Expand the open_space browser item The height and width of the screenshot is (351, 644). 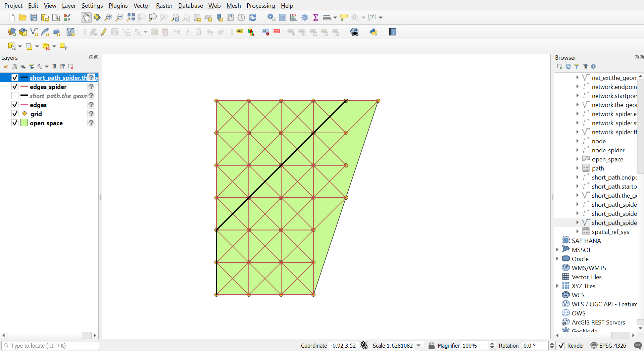point(577,159)
